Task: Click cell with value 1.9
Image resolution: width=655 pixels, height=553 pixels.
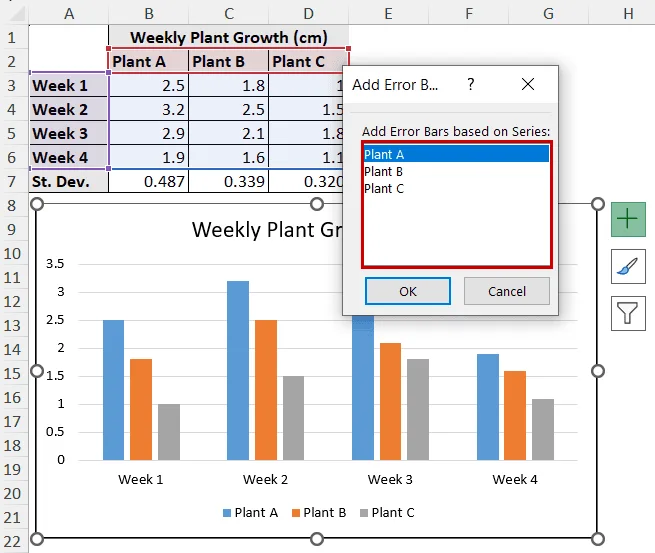Action: (x=149, y=157)
